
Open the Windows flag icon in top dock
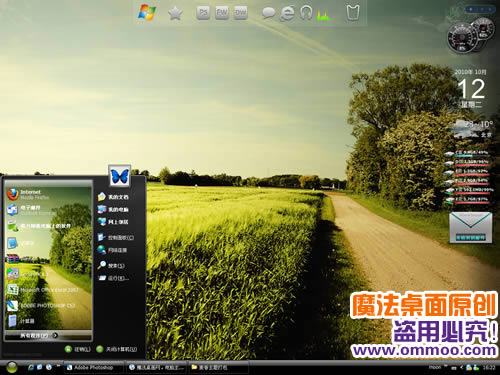147,12
